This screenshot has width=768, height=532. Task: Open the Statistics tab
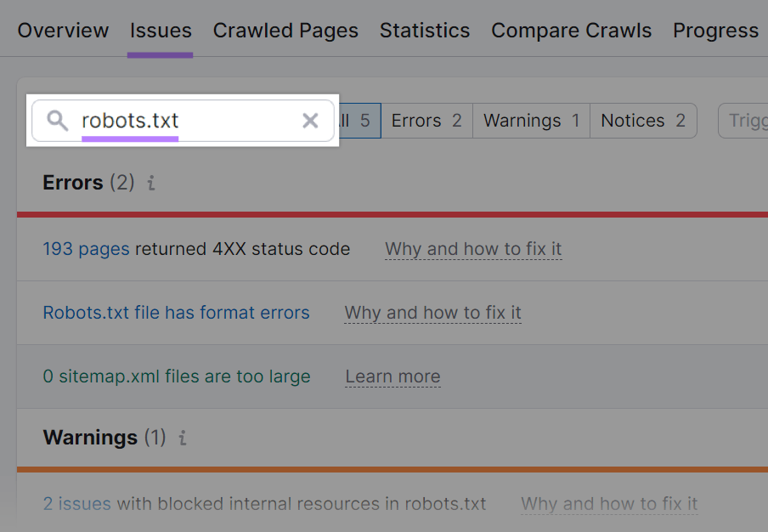pos(425,31)
